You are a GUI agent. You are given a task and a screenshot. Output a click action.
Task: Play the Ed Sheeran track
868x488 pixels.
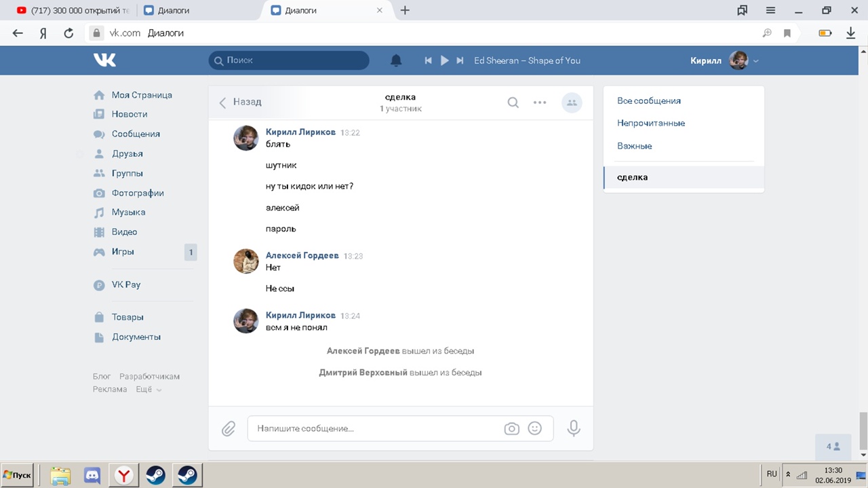pos(444,60)
